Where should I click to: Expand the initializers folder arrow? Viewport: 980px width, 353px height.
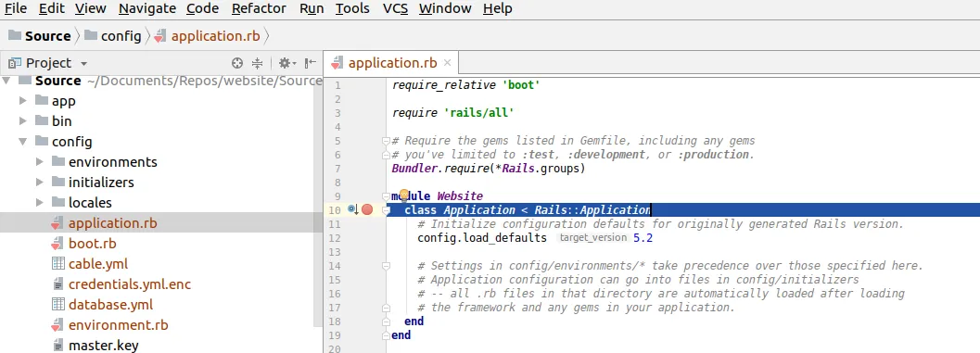tap(40, 183)
